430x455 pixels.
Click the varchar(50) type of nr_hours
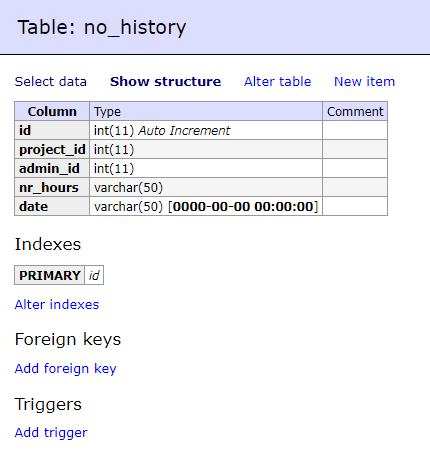tap(128, 188)
